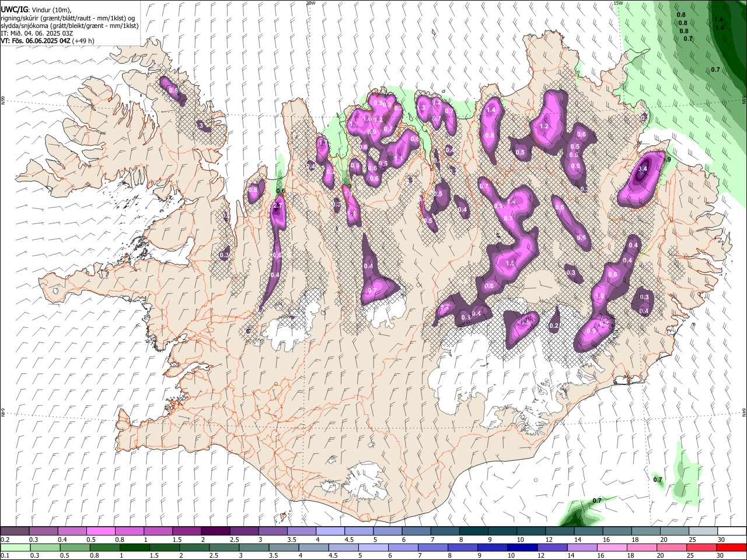Click the 'Vindur (10m),' header text

click(51, 10)
